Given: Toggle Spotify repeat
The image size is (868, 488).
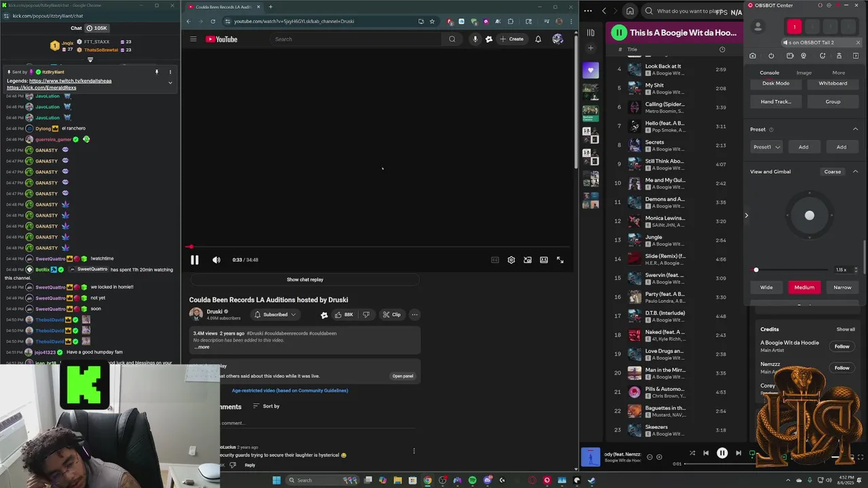Looking at the screenshot, I should [752, 453].
